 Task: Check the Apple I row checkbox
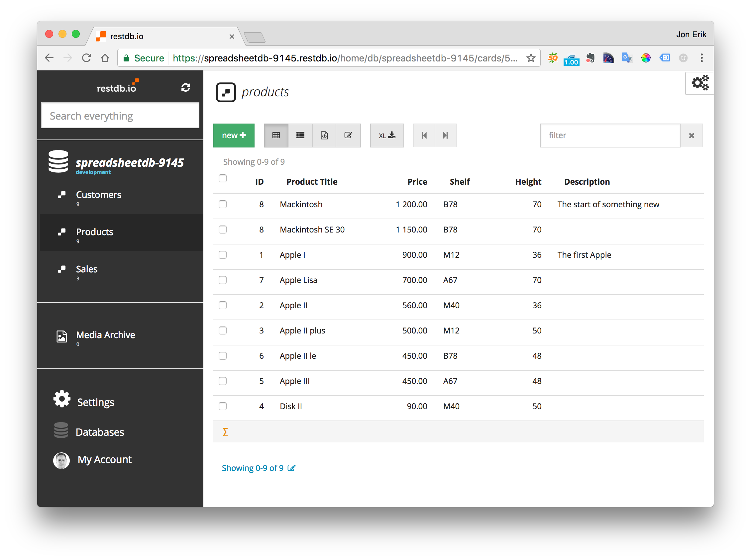(x=222, y=254)
